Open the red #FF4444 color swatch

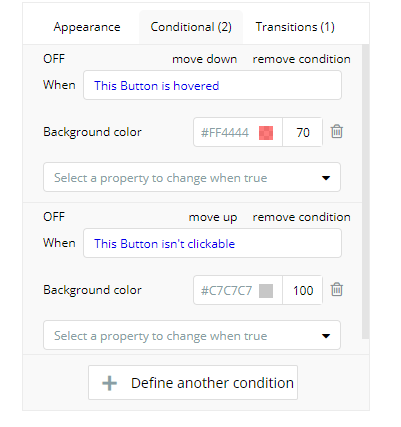(x=266, y=133)
